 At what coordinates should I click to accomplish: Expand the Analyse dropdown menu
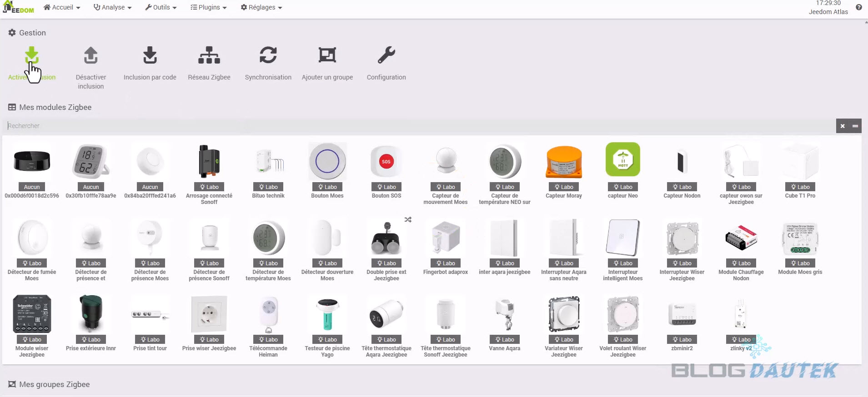[112, 7]
